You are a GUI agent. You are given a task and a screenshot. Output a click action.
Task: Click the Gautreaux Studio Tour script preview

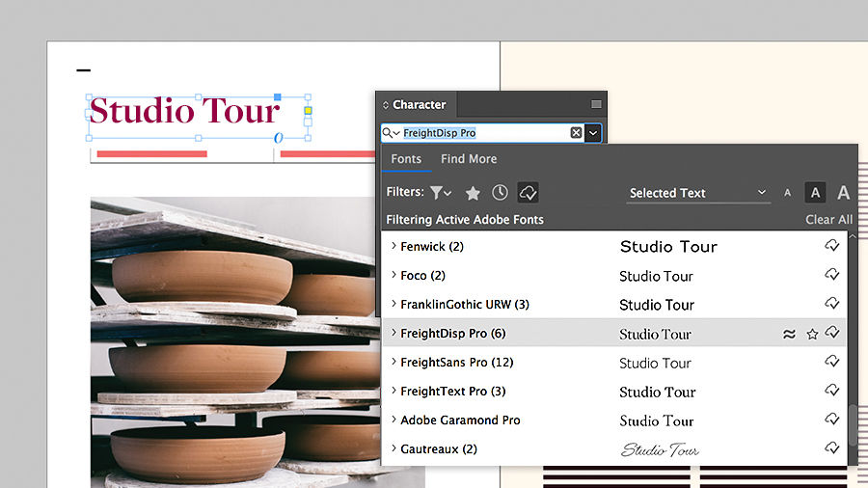tap(660, 449)
